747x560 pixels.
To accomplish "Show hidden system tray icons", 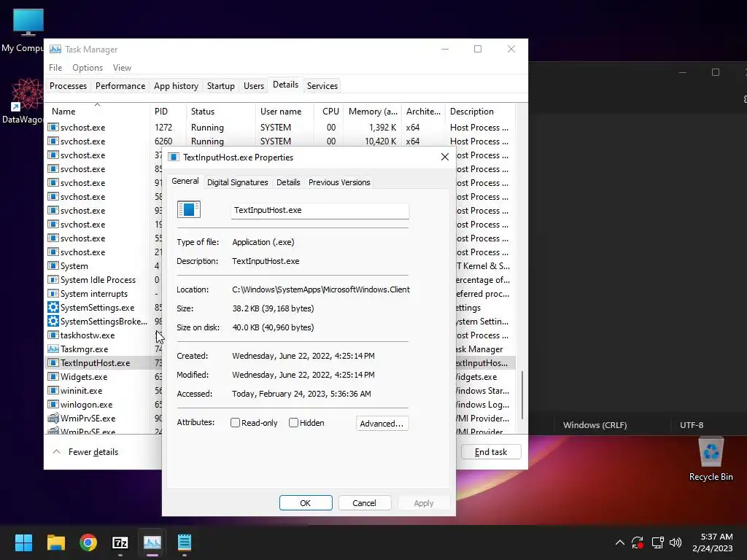I will click(620, 542).
